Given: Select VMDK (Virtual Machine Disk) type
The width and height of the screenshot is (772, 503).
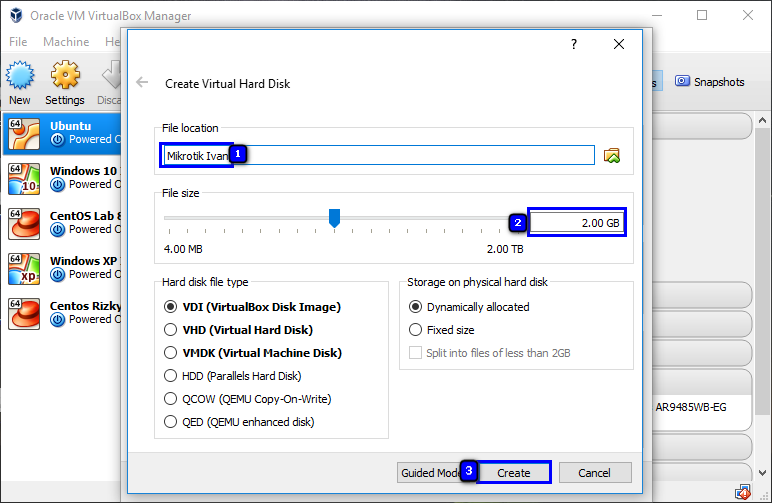Looking at the screenshot, I should click(170, 353).
